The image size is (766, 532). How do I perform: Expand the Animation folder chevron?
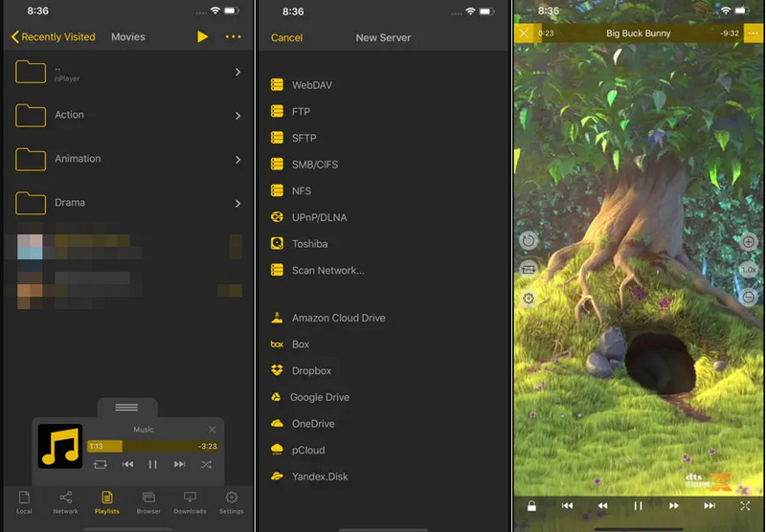[237, 160]
